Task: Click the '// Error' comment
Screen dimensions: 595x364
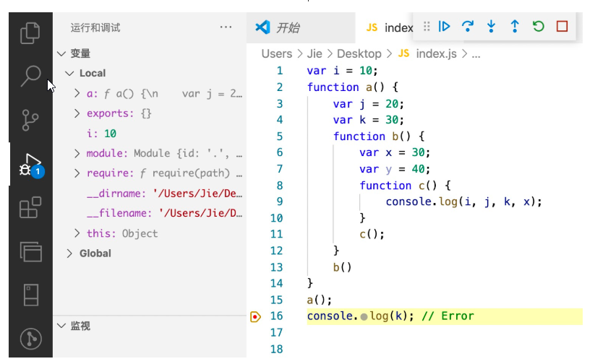Action: click(x=448, y=316)
